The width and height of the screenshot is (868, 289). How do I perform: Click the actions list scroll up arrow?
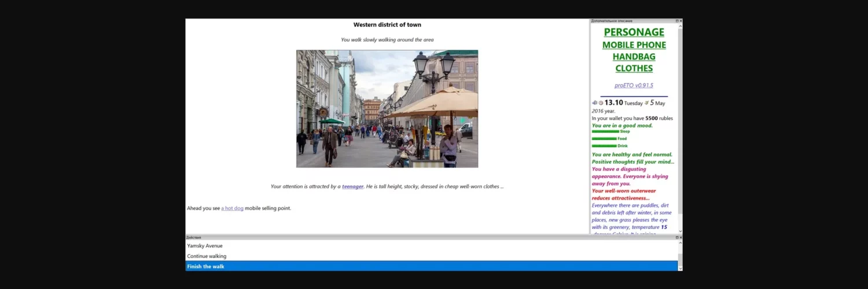click(680, 243)
